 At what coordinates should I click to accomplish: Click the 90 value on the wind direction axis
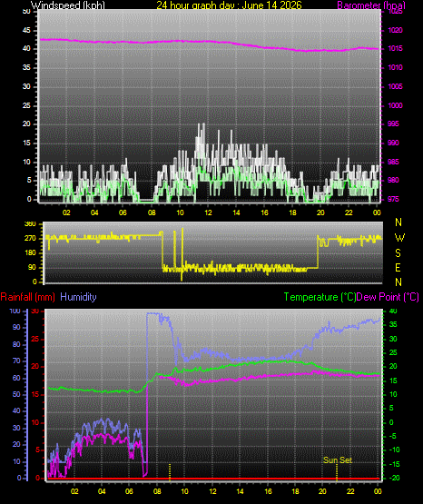tap(32, 267)
